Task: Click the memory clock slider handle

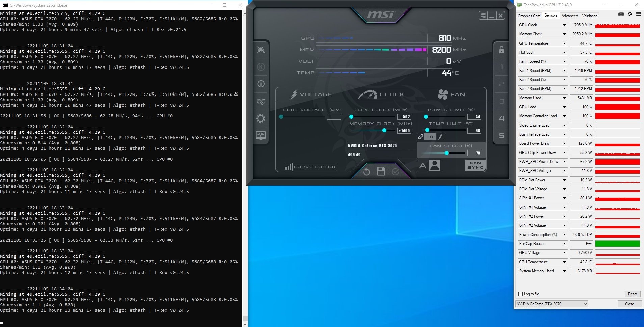Action: pos(384,130)
